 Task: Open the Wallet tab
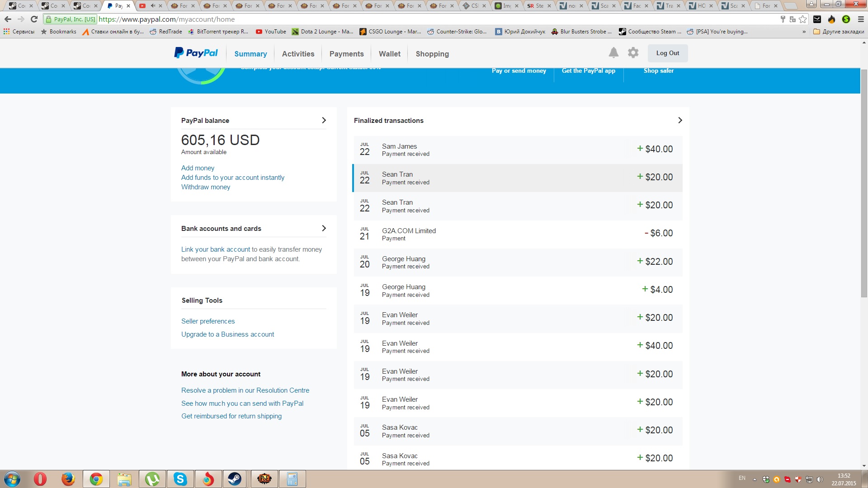tap(389, 54)
